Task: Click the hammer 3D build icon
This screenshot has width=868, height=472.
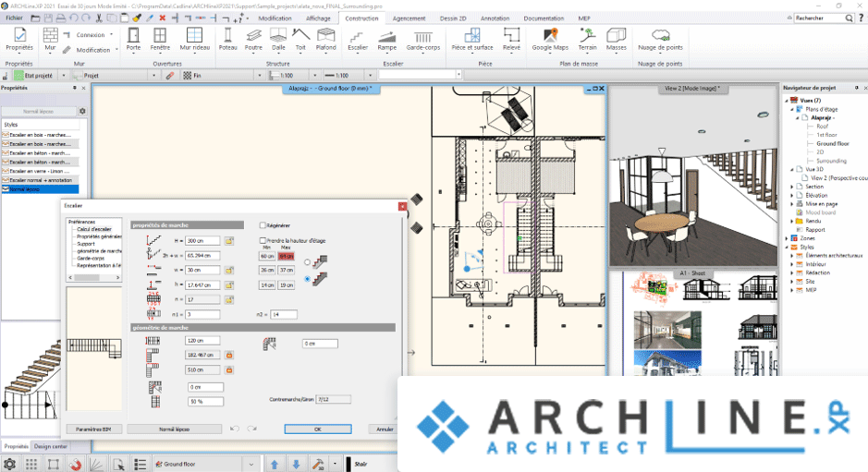Action: click(x=318, y=465)
